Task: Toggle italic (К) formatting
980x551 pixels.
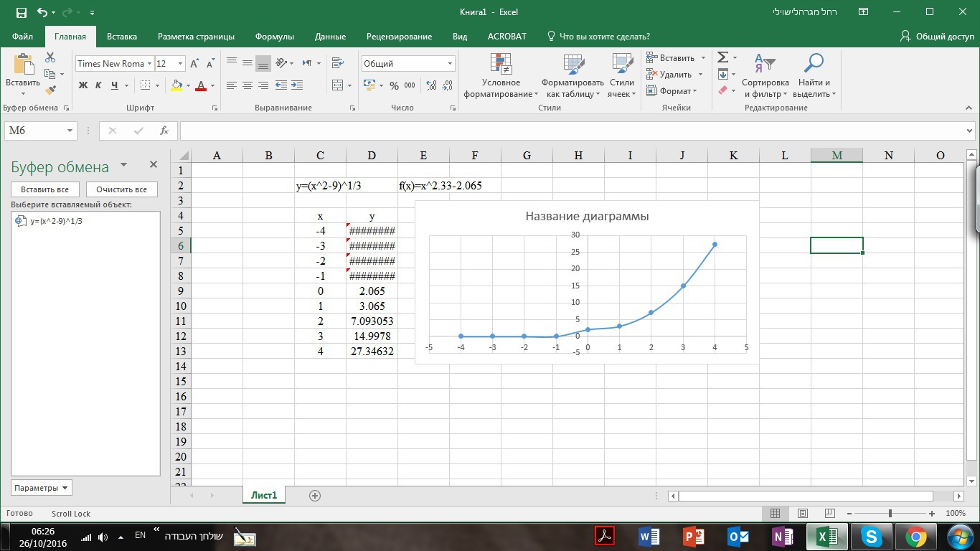Action: tap(98, 85)
